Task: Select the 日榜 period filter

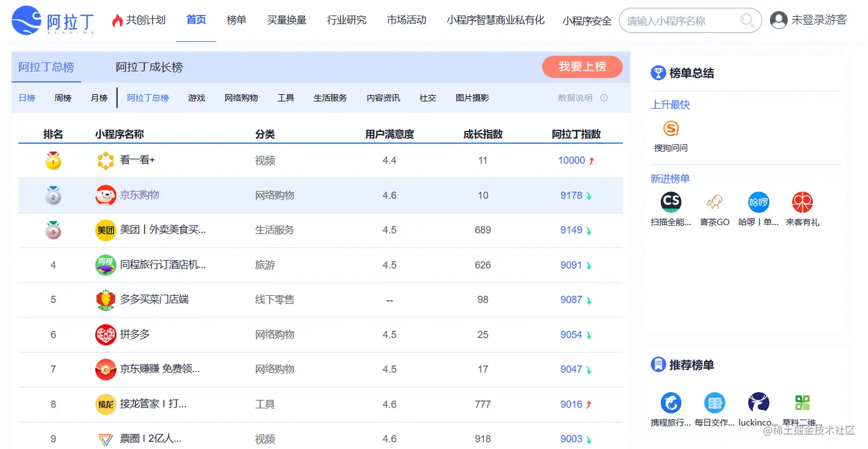Action: click(27, 98)
